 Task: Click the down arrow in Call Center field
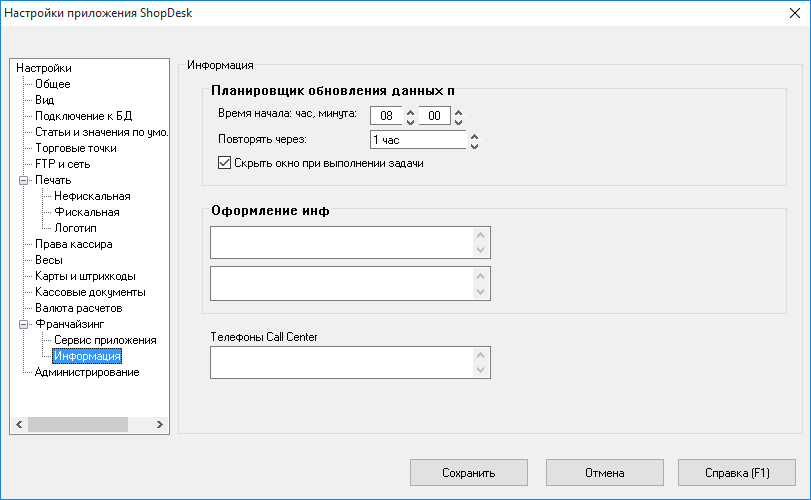pos(480,370)
